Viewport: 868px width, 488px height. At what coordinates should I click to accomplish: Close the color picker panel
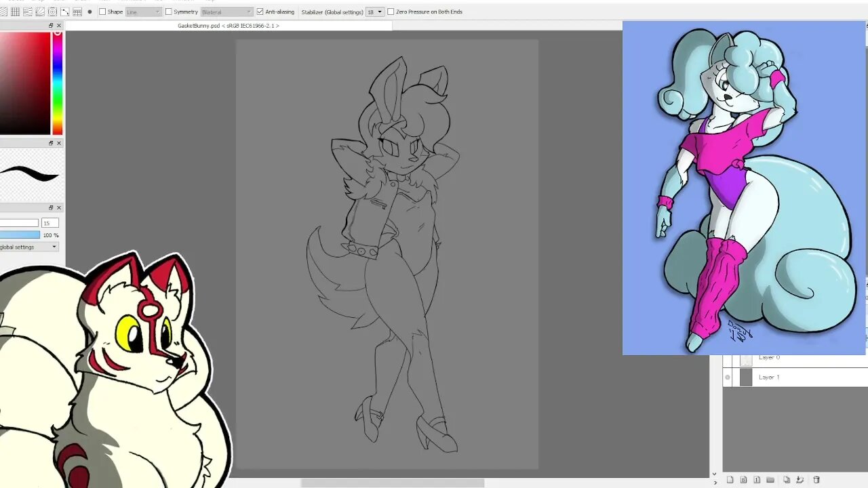tap(59, 26)
